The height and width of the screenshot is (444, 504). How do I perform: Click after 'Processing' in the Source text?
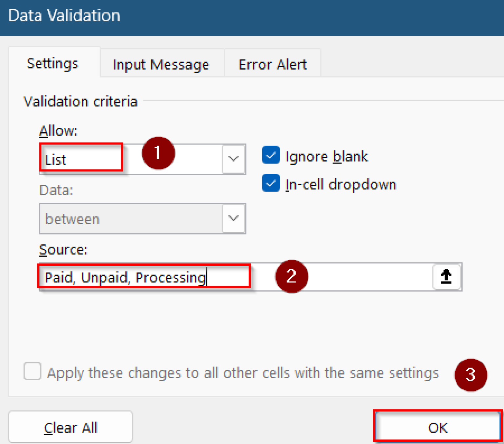(207, 277)
